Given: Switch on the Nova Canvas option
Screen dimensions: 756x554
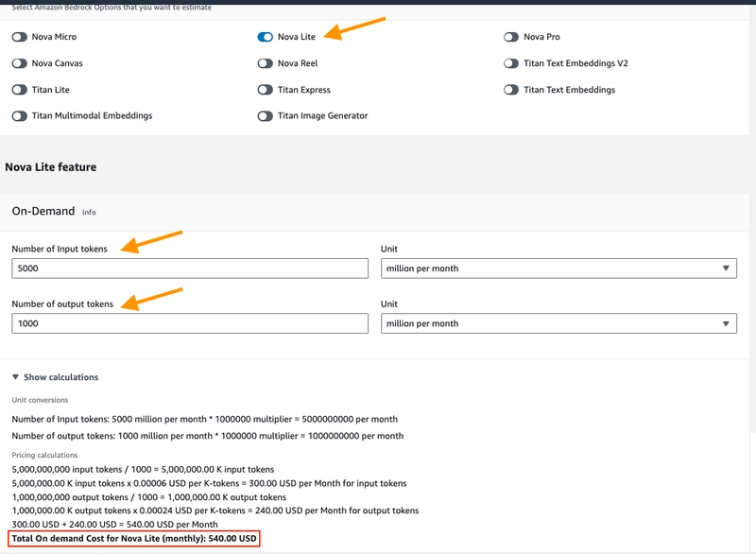Looking at the screenshot, I should (20, 63).
